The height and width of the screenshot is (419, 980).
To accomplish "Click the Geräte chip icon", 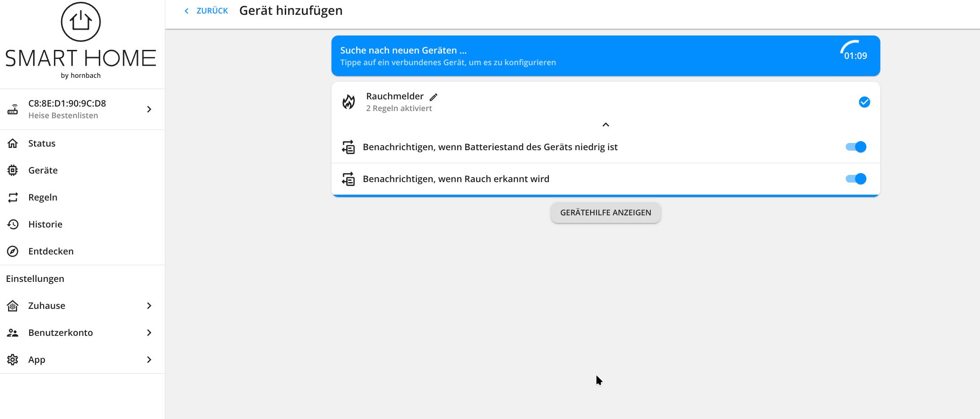I will click(13, 170).
